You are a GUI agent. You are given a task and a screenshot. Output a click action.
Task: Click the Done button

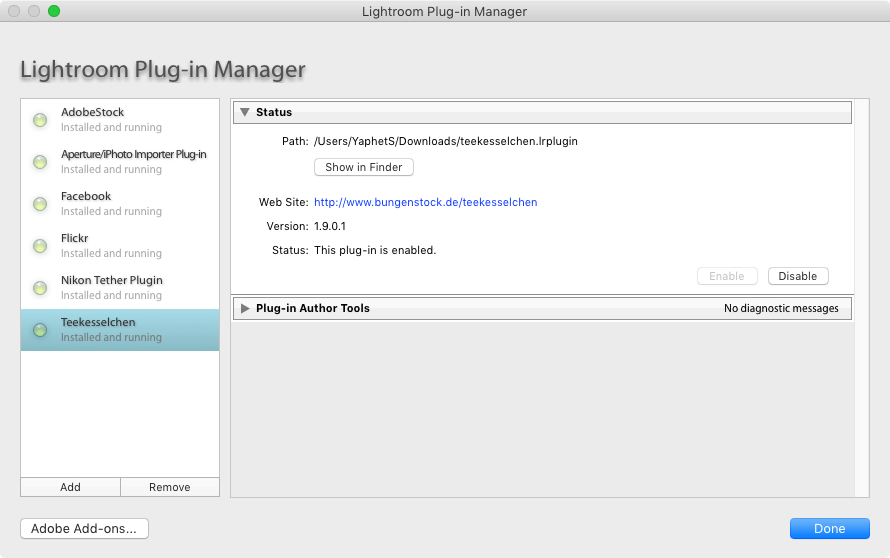tap(830, 528)
